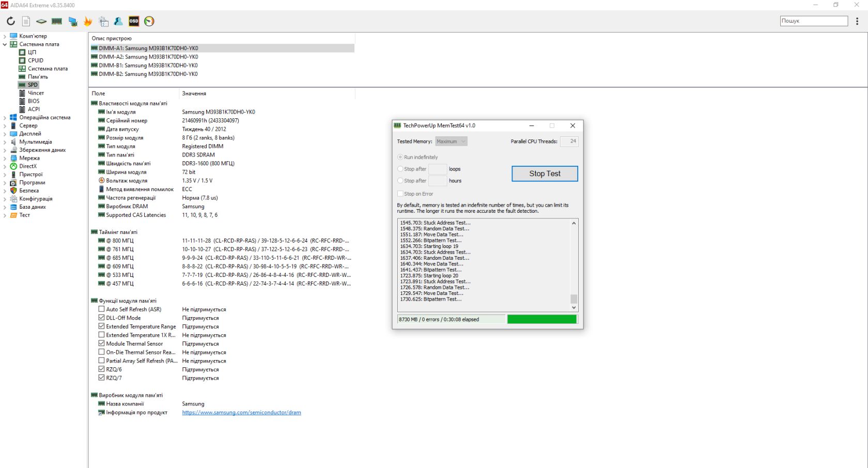Open the OSD panel icon
Screen dimensions: 868x468
point(134,21)
